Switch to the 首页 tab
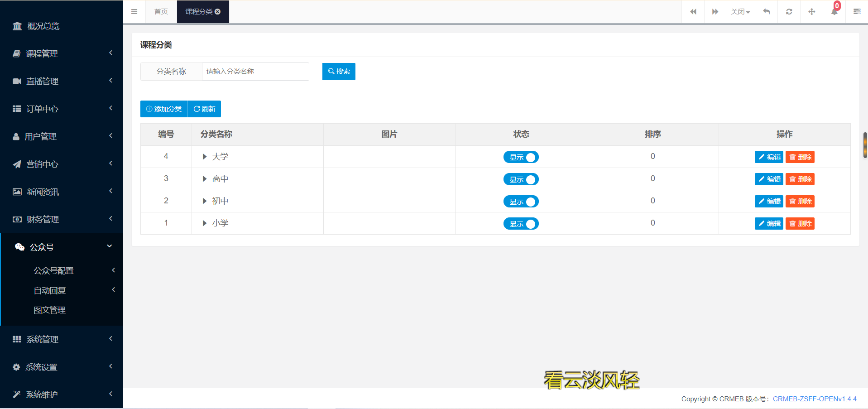Viewport: 868px width, 409px height. pyautogui.click(x=161, y=12)
